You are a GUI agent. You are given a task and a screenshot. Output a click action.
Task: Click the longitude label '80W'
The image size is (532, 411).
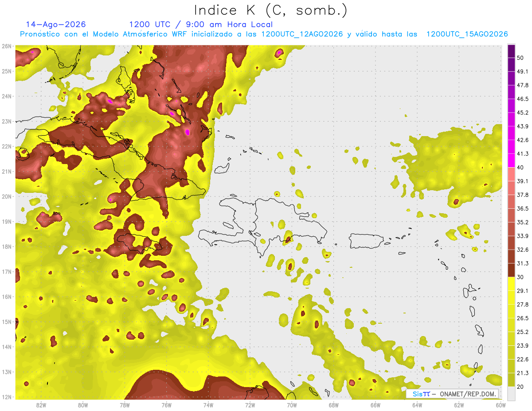tap(83, 405)
